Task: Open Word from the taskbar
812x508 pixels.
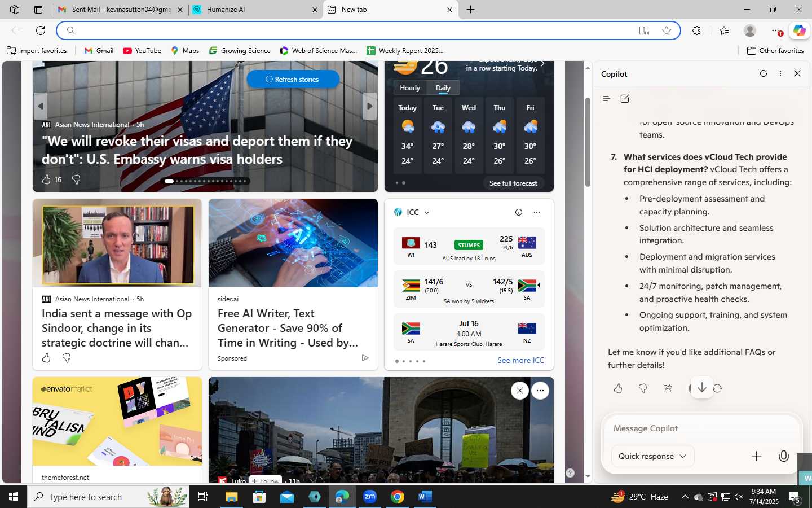Action: pos(425,497)
